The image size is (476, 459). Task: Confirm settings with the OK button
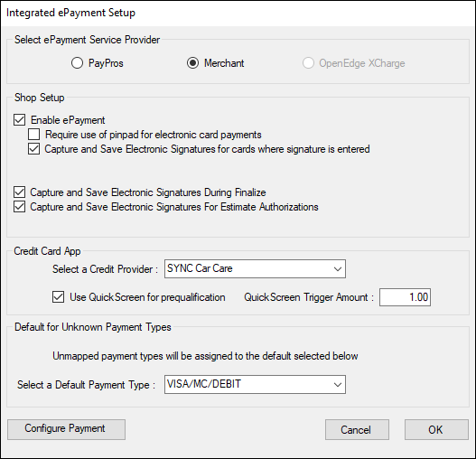436,429
